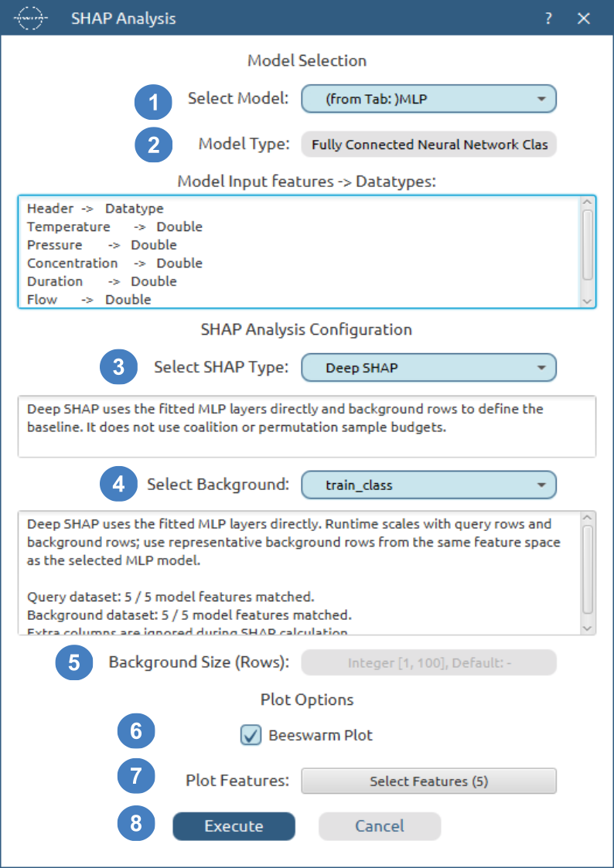
Task: Click the 'Select SHAP Type:' label
Action: click(x=221, y=368)
